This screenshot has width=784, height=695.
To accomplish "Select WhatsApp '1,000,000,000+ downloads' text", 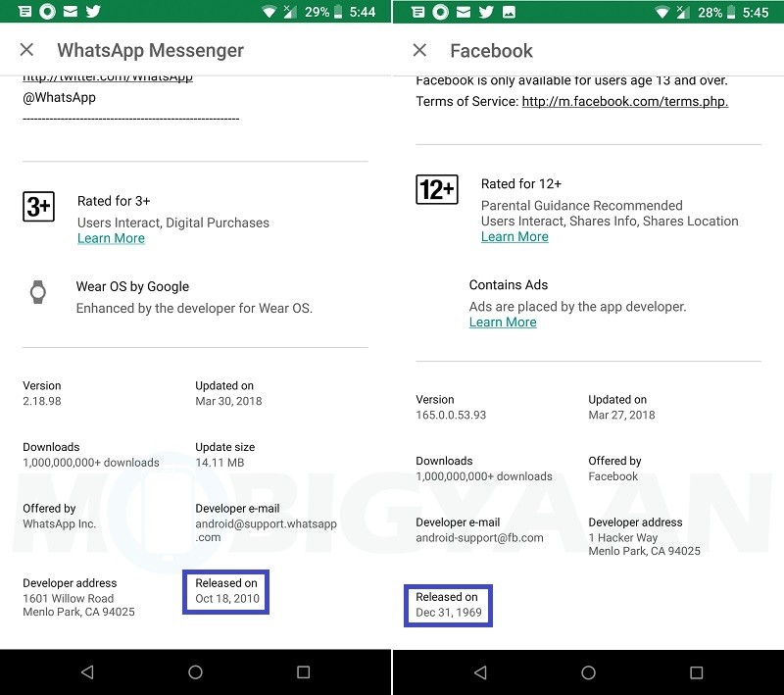I will pos(91,463).
